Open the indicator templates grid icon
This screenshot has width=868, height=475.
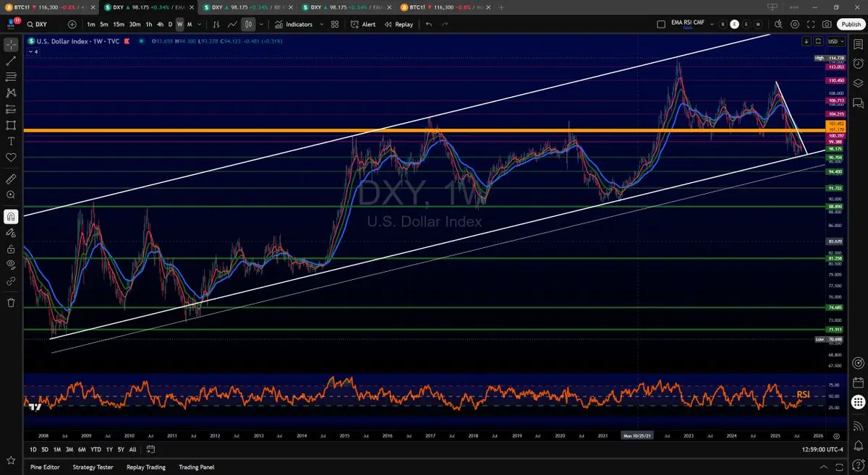pos(335,24)
